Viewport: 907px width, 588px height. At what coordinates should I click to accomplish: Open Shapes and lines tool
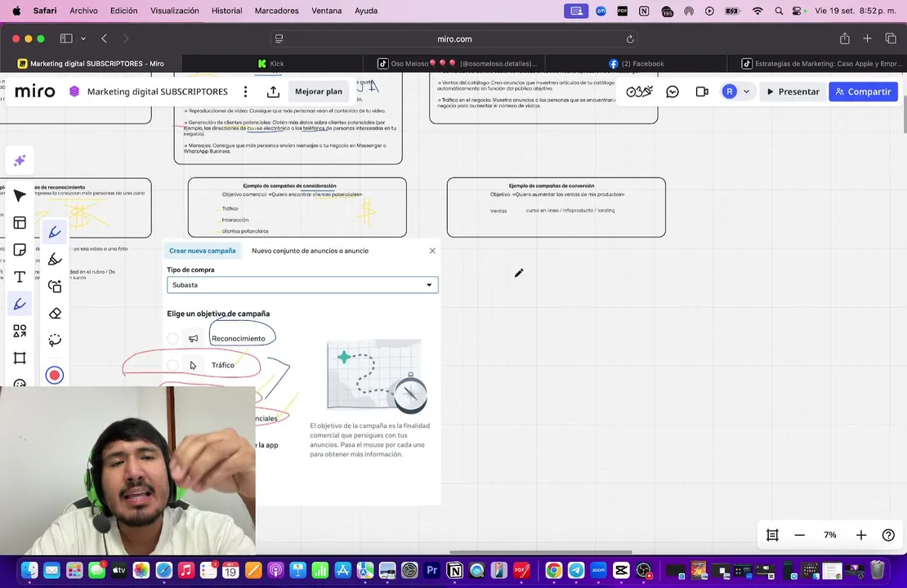click(x=20, y=331)
